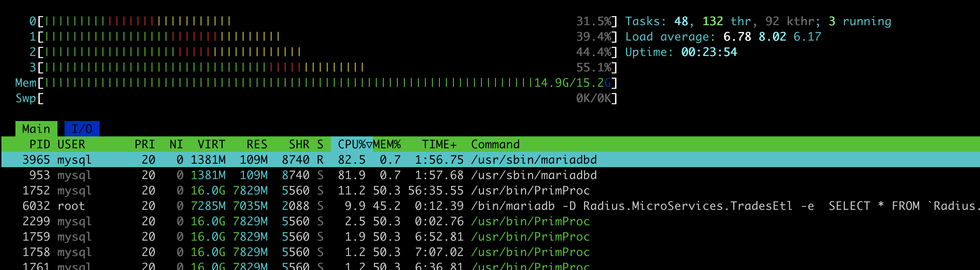The height and width of the screenshot is (270, 980).
Task: Switch to the I/O tab
Action: coord(82,129)
